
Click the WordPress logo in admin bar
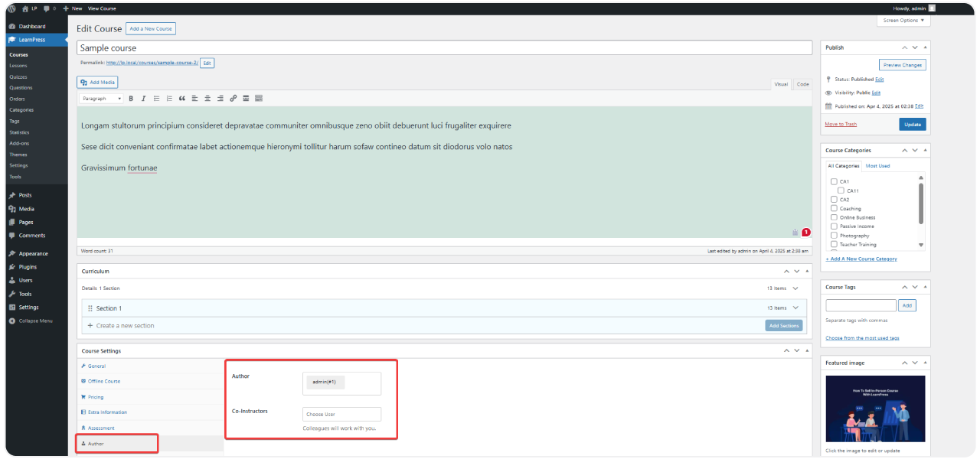click(x=11, y=8)
